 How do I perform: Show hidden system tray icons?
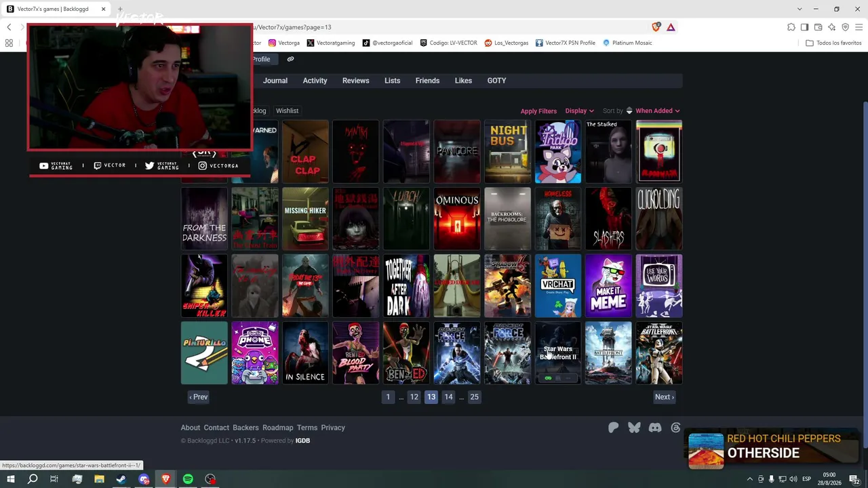750,479
